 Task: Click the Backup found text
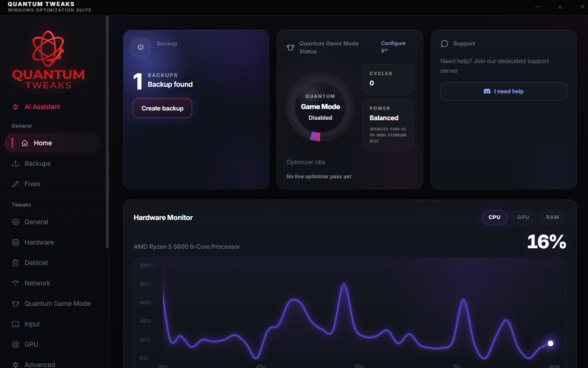click(170, 84)
